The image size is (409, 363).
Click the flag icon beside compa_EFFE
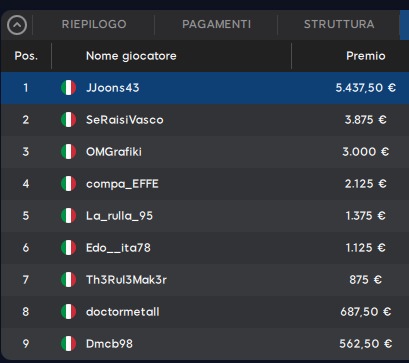tap(69, 184)
